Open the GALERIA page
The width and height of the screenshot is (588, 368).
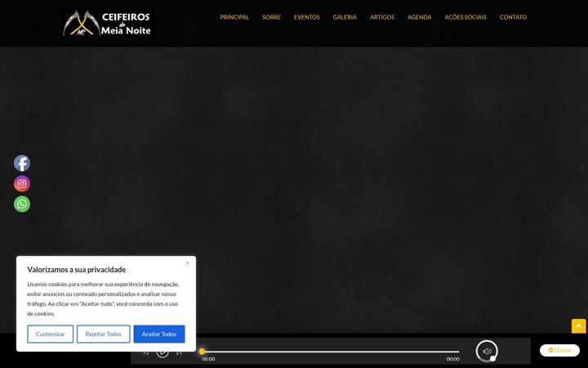coord(345,17)
